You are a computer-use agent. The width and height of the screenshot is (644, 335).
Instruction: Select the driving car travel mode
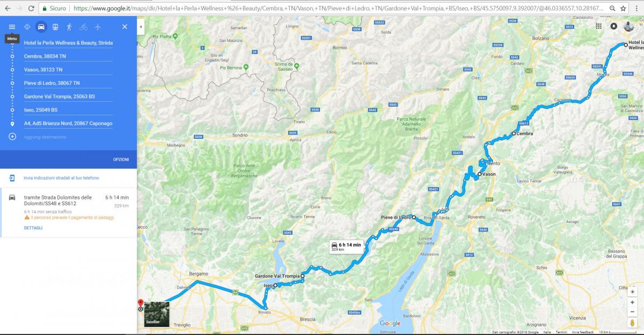click(x=41, y=27)
